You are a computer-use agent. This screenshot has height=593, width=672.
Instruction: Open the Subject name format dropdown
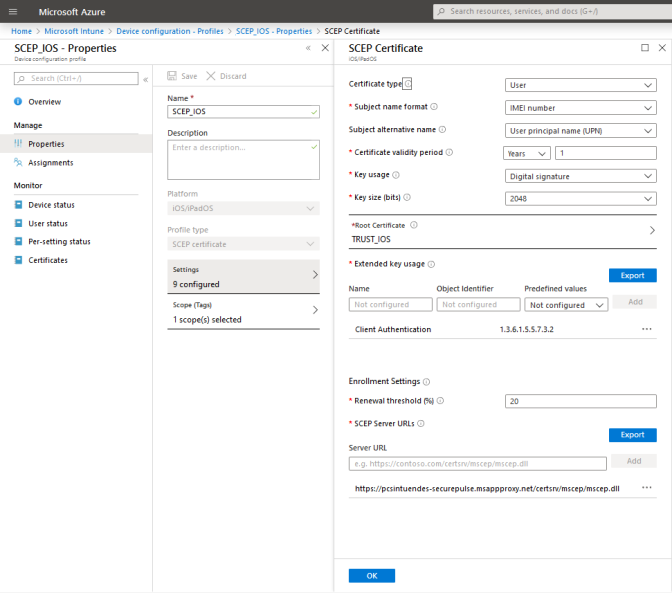[581, 108]
